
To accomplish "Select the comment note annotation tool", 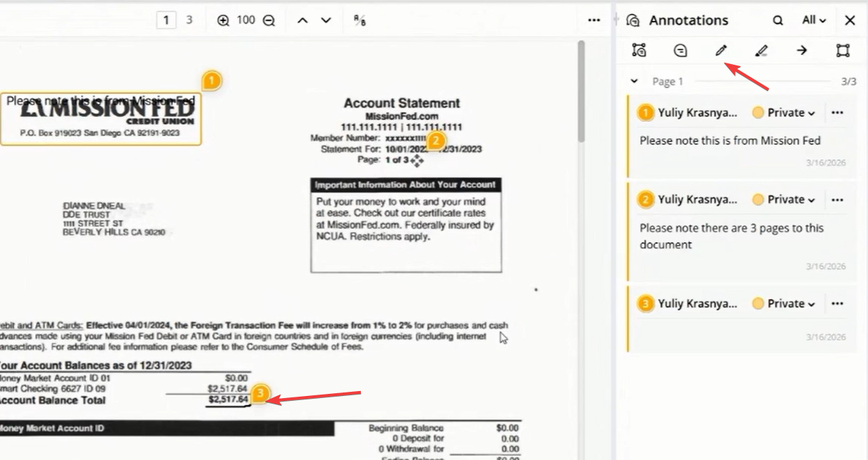I will [x=681, y=50].
